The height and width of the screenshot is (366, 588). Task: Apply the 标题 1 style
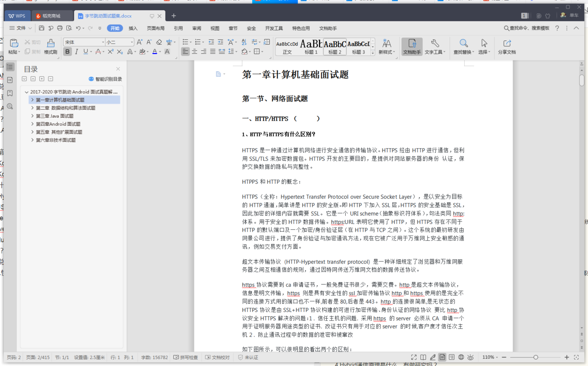point(311,47)
